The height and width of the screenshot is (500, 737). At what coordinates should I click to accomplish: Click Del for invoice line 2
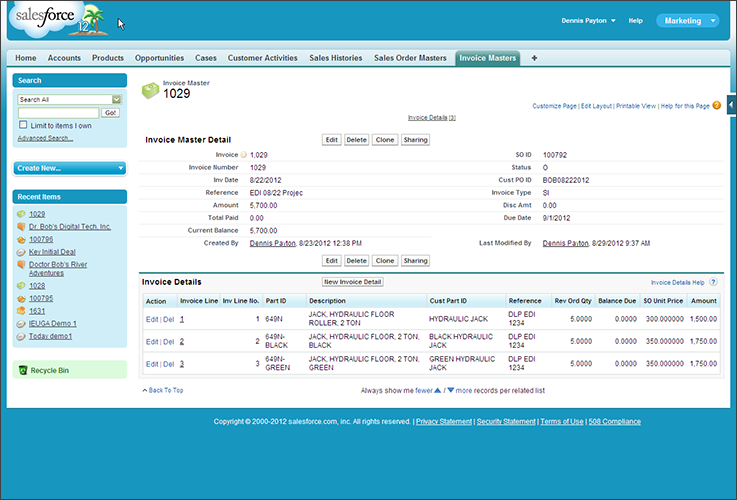168,342
